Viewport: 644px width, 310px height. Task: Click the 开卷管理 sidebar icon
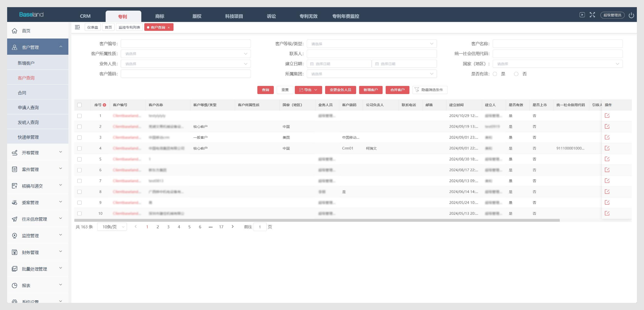(x=14, y=153)
